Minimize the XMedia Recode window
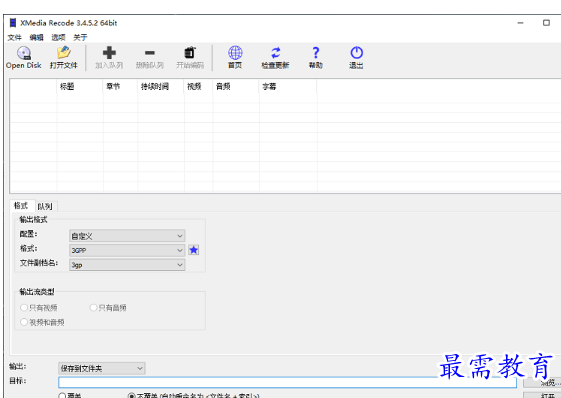Viewport: 561px width, 398px height. point(521,23)
